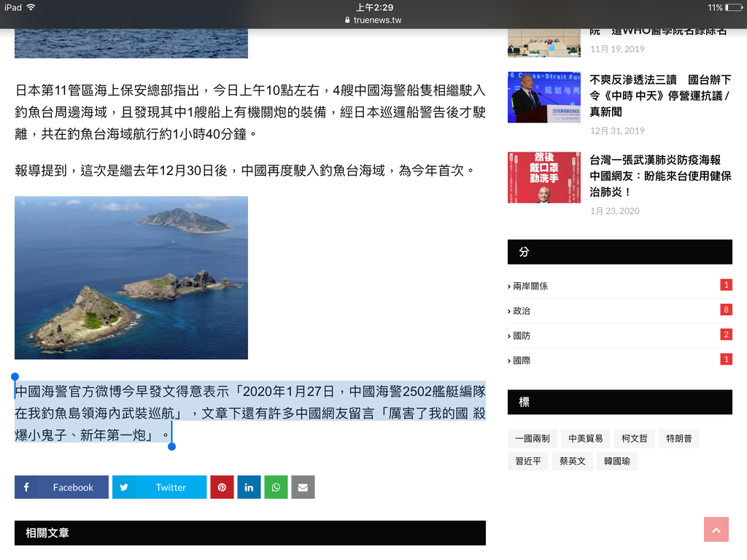Open thumbnail of speaker at podium
This screenshot has width=747, height=560.
coord(544,97)
